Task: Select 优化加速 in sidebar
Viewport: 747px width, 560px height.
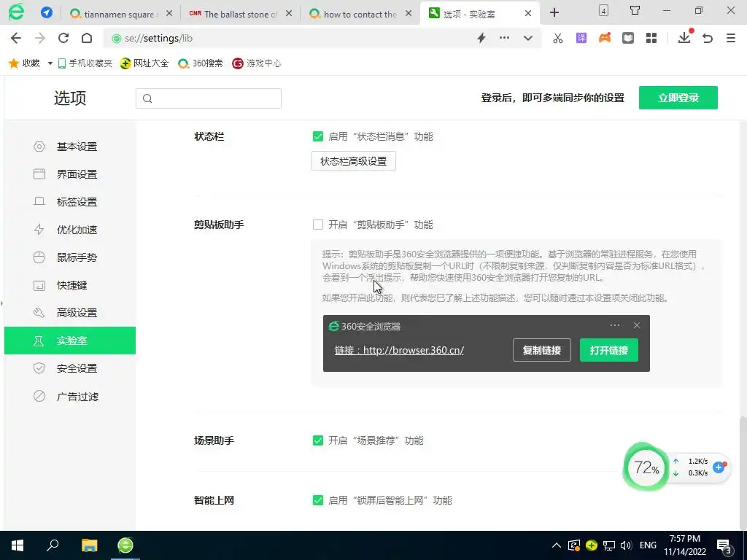Action: [x=70, y=230]
